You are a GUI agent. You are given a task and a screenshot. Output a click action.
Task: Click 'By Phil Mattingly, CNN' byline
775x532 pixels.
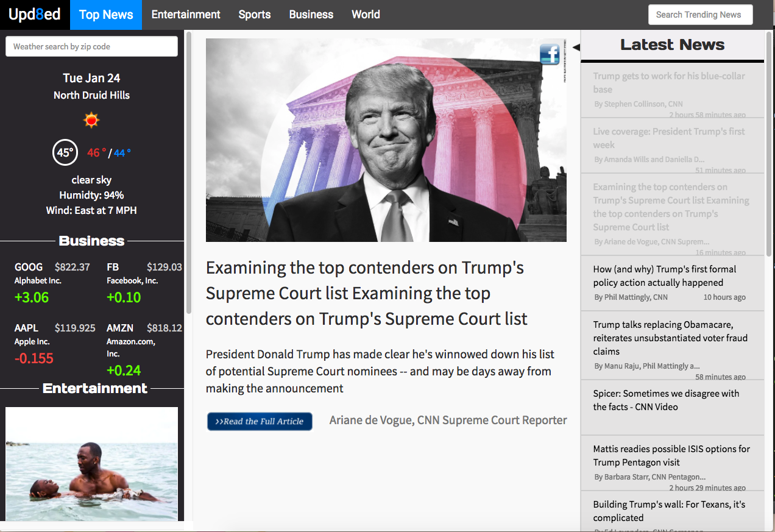coord(631,297)
